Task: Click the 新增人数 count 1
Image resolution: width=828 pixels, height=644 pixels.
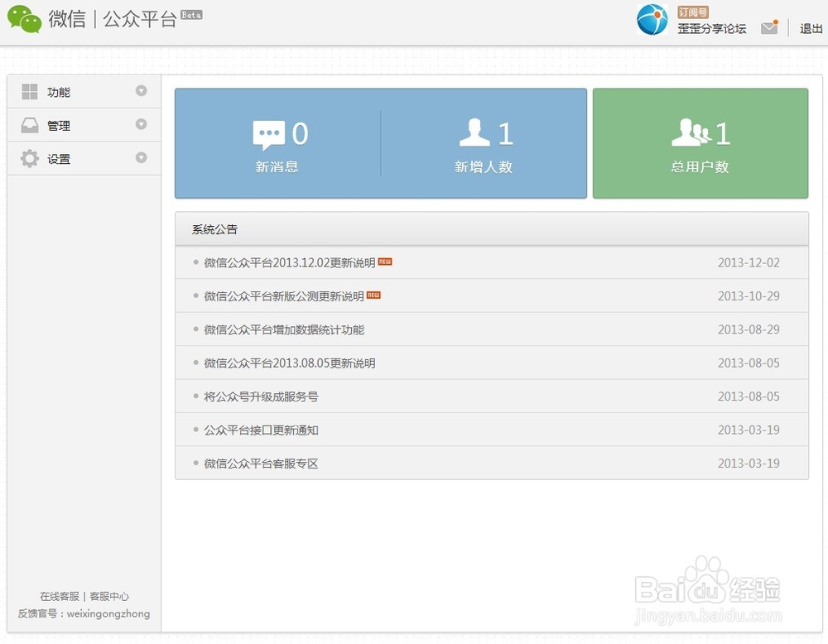Action: [x=505, y=133]
